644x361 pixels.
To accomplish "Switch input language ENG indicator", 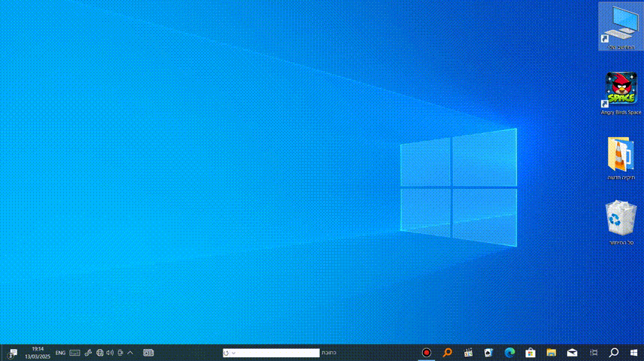I will click(x=60, y=353).
